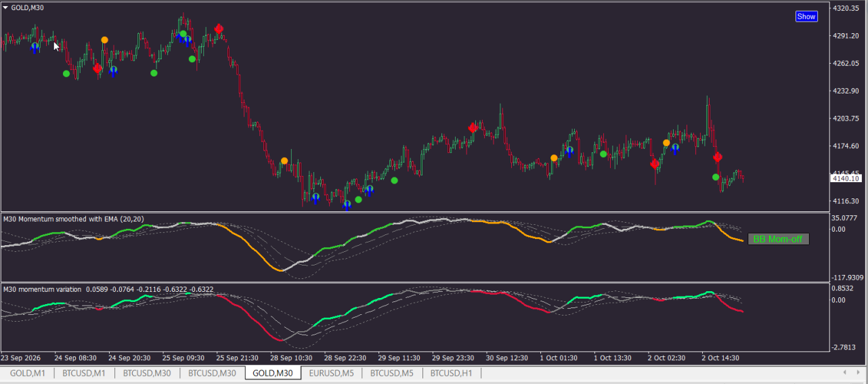Screen dimensions: 868x384
Task: Switch to the GOLD,M1 chart tab
Action: pos(27,372)
